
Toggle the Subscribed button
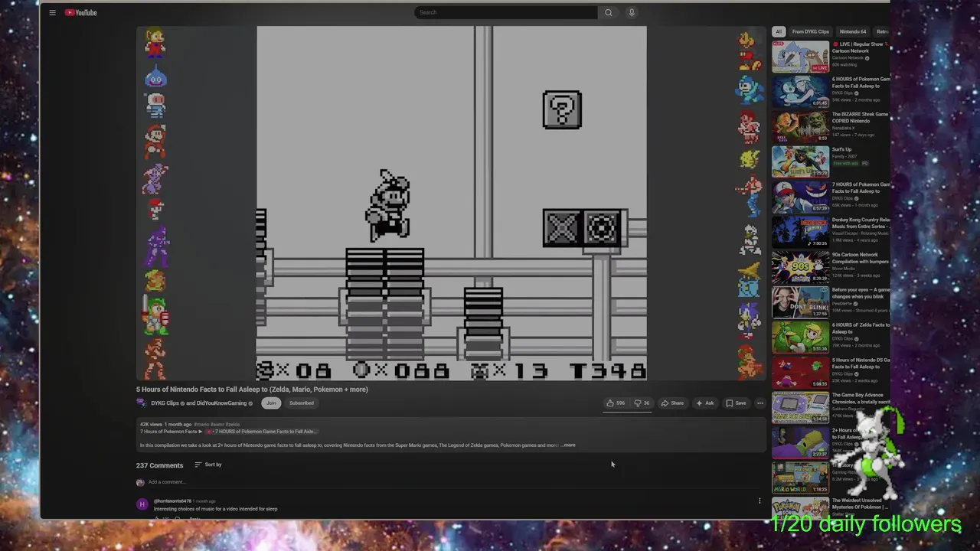pyautogui.click(x=301, y=403)
